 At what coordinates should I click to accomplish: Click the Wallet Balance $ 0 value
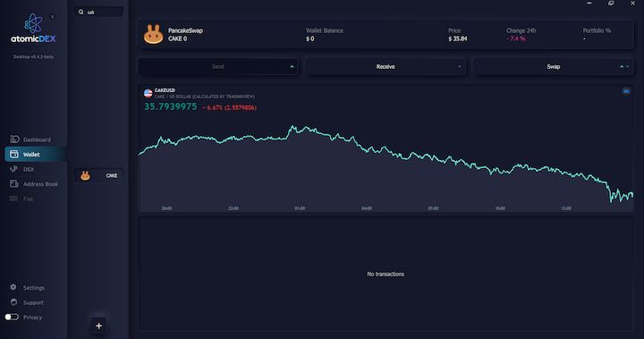click(x=310, y=38)
